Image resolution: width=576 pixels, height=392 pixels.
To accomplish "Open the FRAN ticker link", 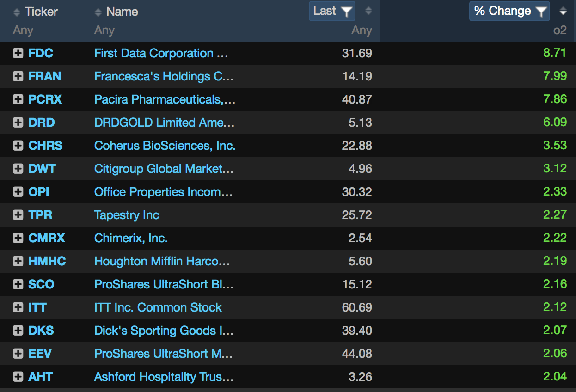I will (45, 76).
